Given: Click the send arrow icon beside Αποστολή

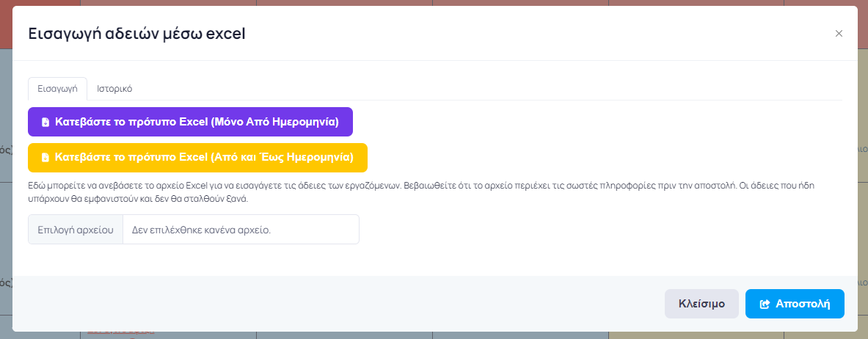Looking at the screenshot, I should [765, 304].
